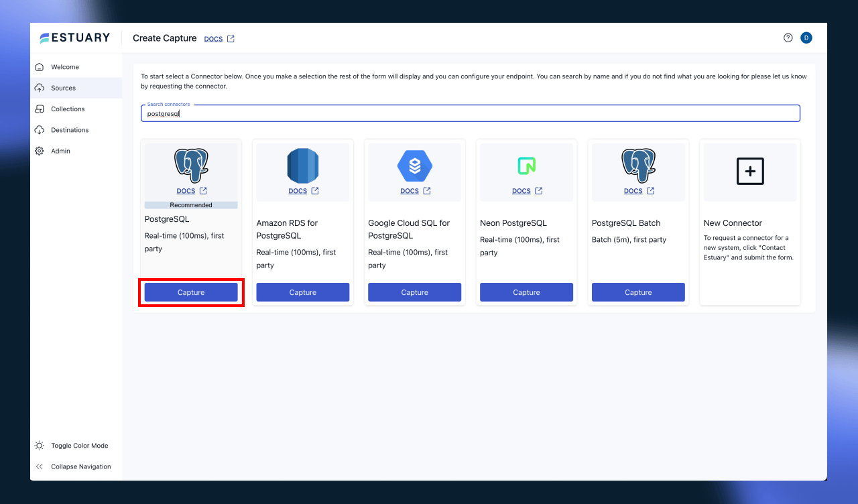Click the New Connector request description text
Screen dimensions: 858x504
pos(749,248)
